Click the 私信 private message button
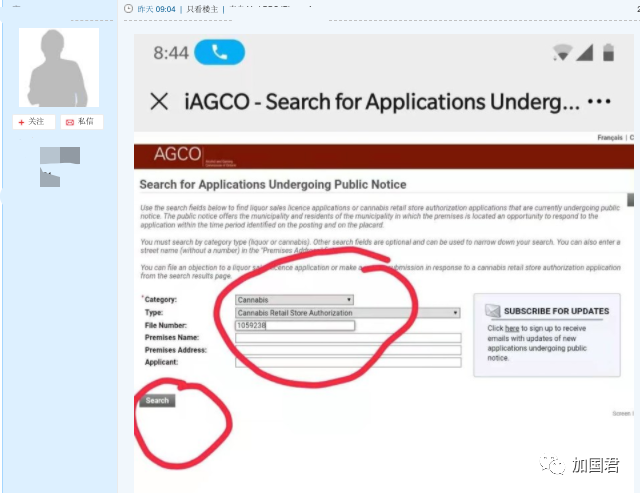 (82, 122)
